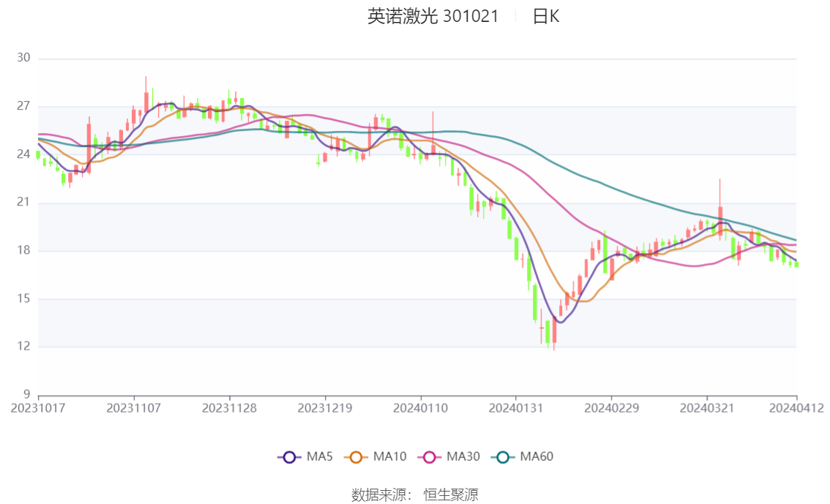Screen dimensions: 830x504
Task: Disable the MA60 series via its legend text
Action: point(536,457)
